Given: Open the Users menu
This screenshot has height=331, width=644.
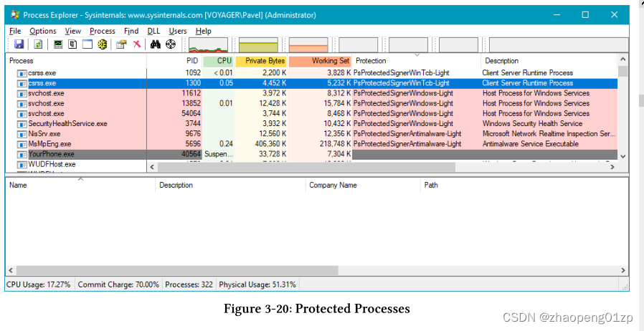Looking at the screenshot, I should click(178, 32).
